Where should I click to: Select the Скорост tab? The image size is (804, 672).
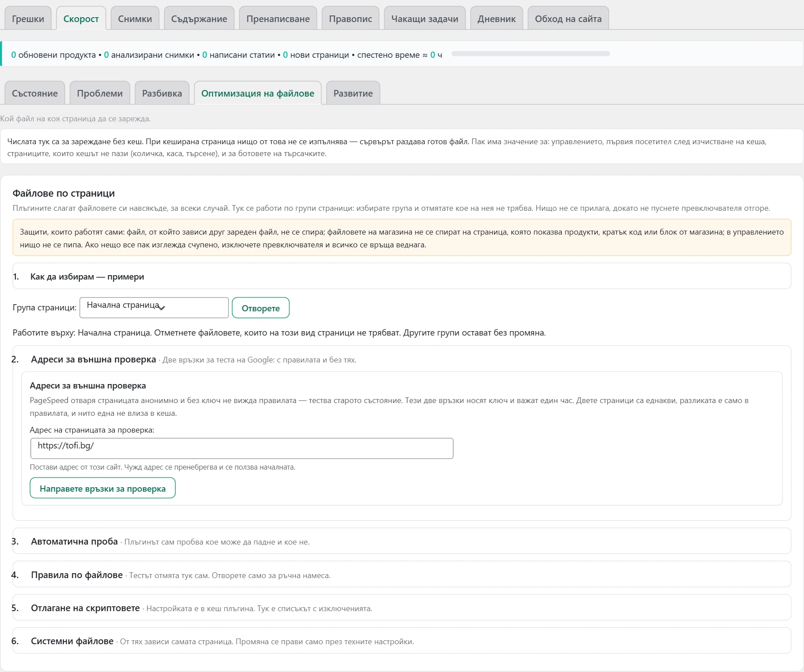tap(81, 19)
